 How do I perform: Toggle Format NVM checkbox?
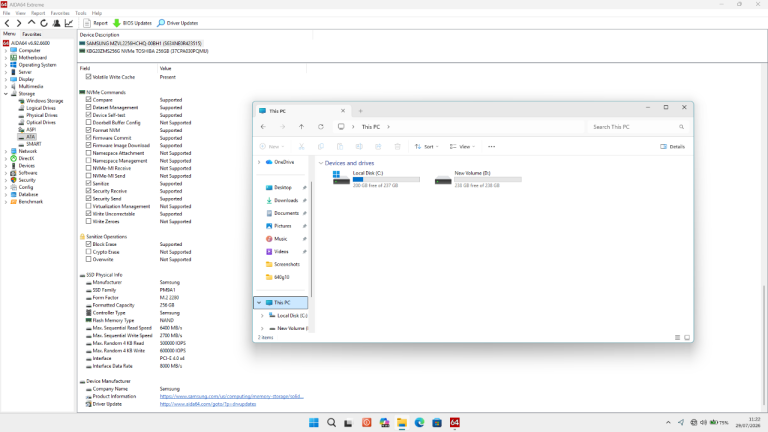pos(89,130)
